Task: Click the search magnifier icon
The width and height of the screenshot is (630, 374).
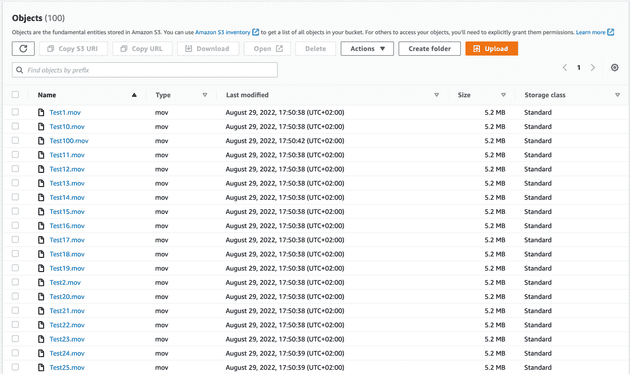Action: 19,70
